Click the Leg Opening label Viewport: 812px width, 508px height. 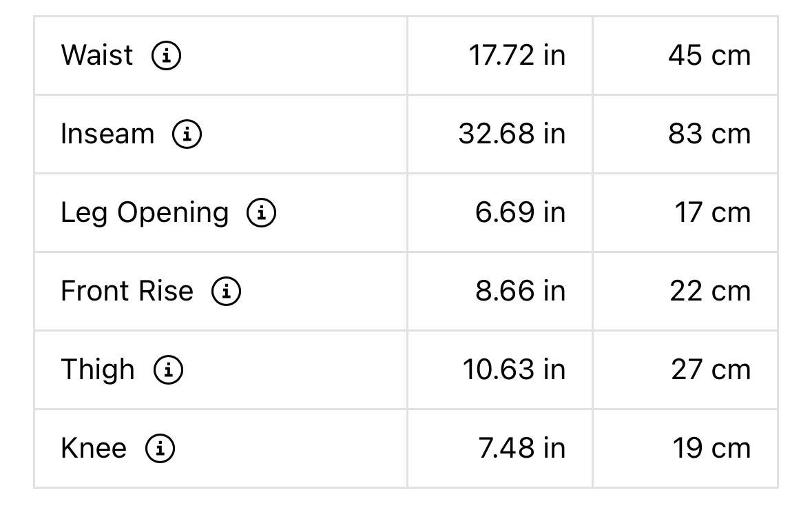tap(145, 214)
